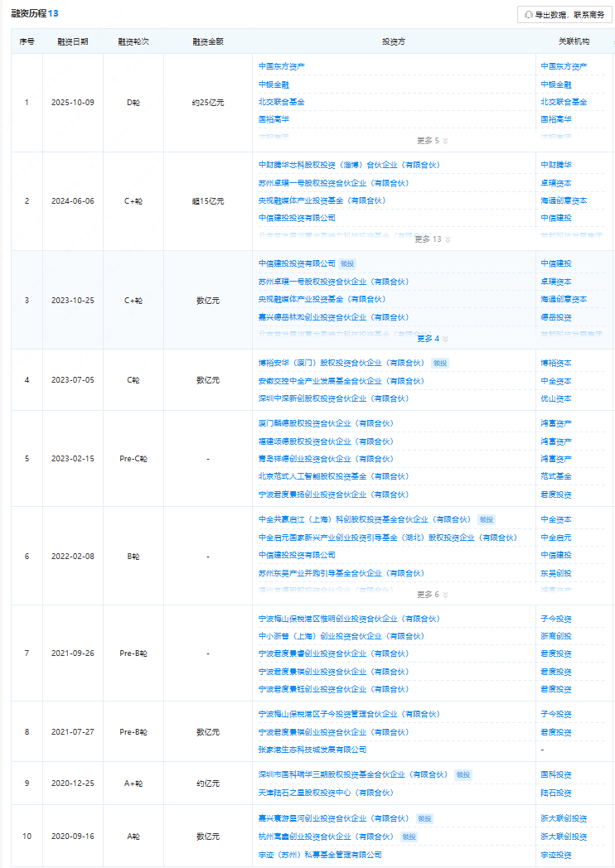This screenshot has height=868, width=615.
Task: Click the 领投 tag beside 博裕安华（厦门）
Action: coord(440,363)
